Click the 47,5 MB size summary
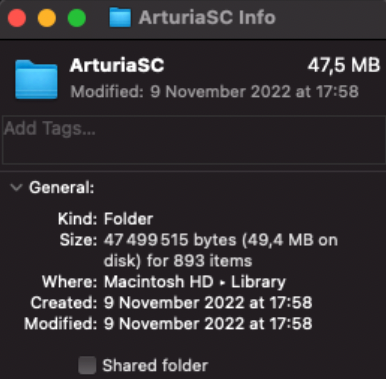 344,65
